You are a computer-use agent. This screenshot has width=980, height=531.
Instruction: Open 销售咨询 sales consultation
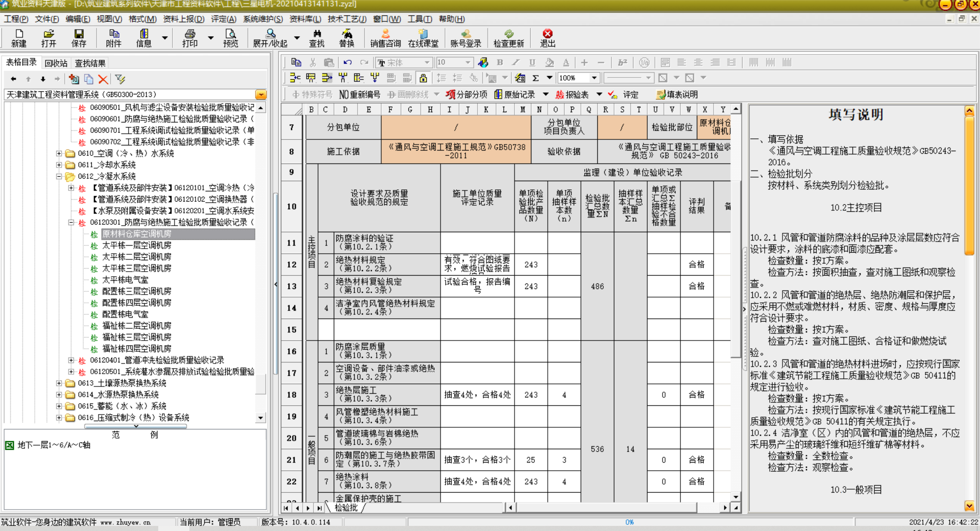385,38
